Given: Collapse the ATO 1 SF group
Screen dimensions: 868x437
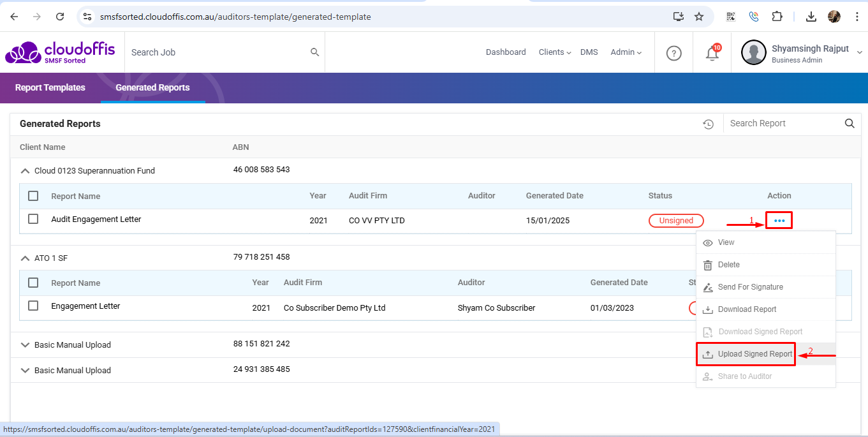Looking at the screenshot, I should tap(26, 258).
